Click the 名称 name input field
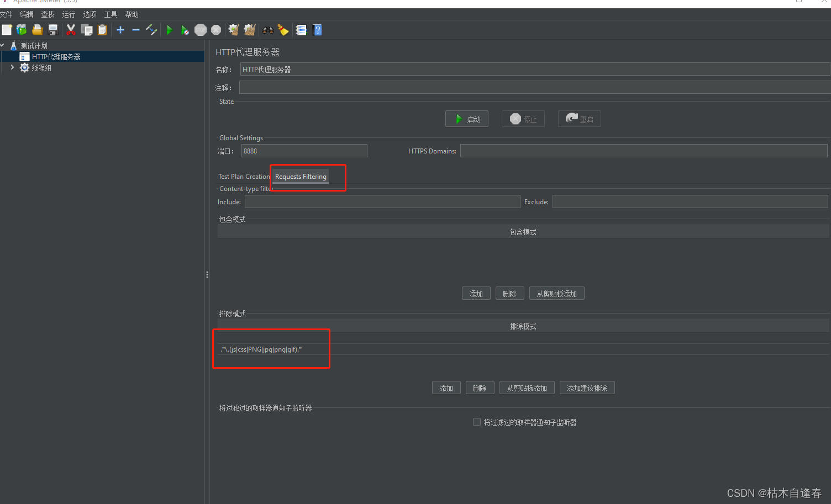This screenshot has width=831, height=504. (535, 69)
